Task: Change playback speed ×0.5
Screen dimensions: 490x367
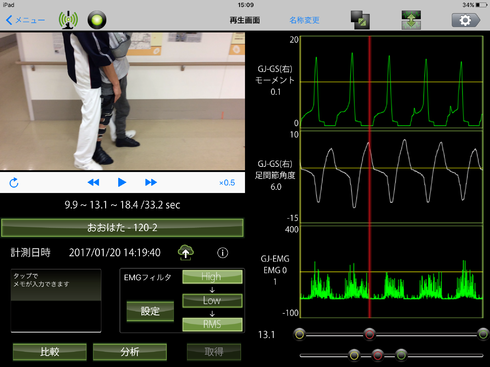Action: click(227, 183)
